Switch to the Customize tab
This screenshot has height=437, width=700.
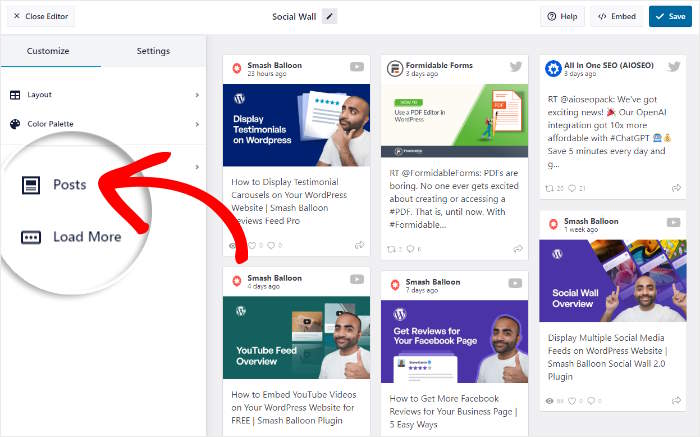tap(48, 51)
